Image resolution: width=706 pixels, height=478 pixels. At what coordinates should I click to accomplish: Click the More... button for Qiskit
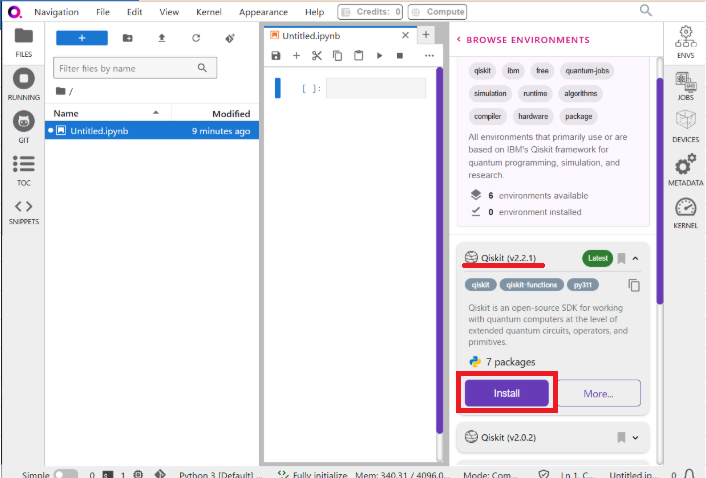(598, 393)
